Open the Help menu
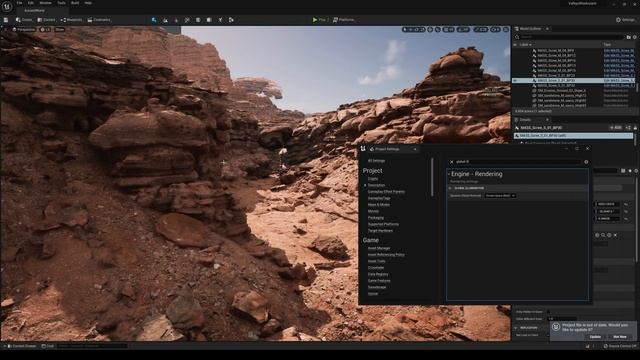Viewport: 640px width, 360px height. click(88, 3)
